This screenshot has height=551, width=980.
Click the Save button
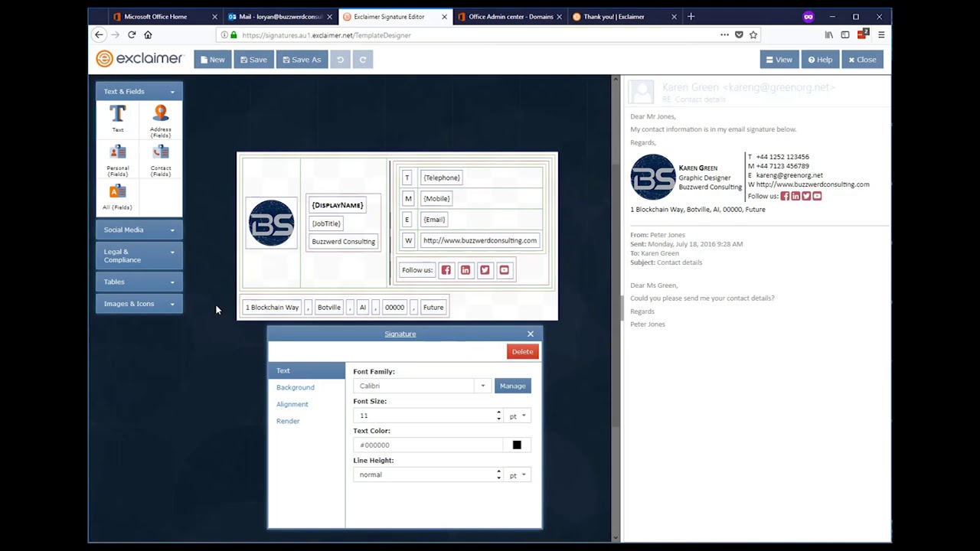click(253, 60)
